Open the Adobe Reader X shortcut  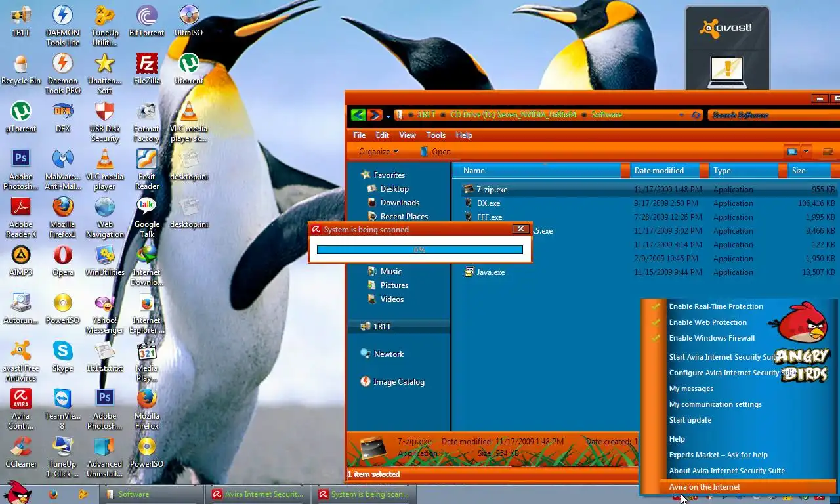[21, 217]
